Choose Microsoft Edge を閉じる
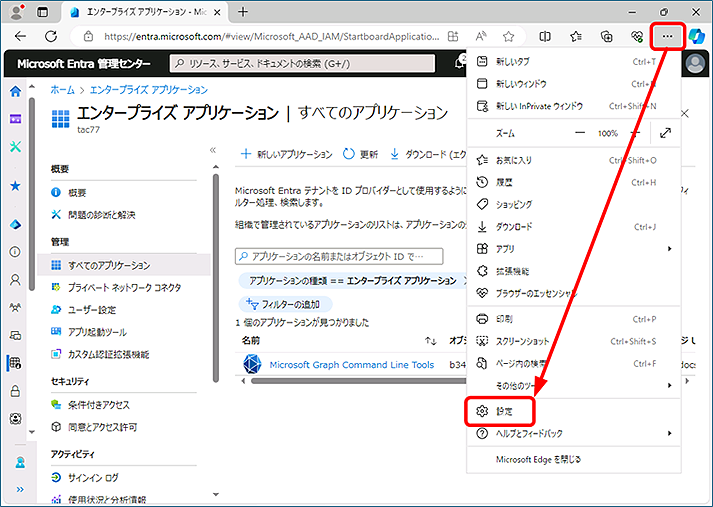Image resolution: width=713 pixels, height=507 pixels. click(573, 460)
